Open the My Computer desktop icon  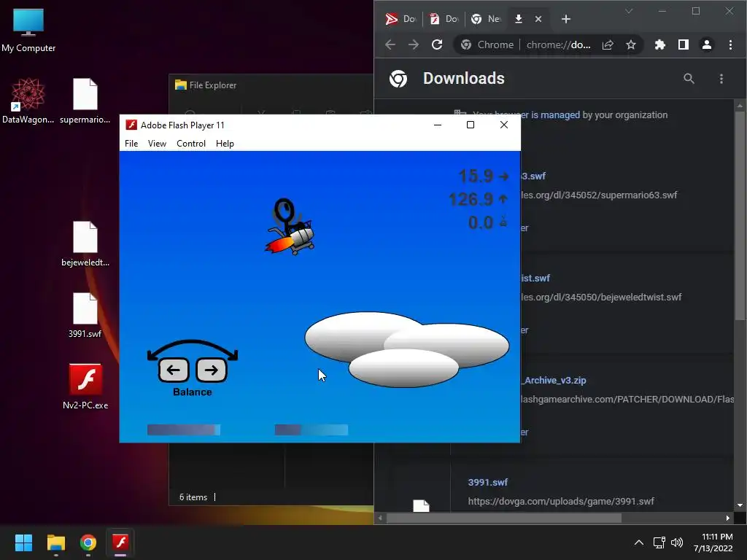click(28, 30)
